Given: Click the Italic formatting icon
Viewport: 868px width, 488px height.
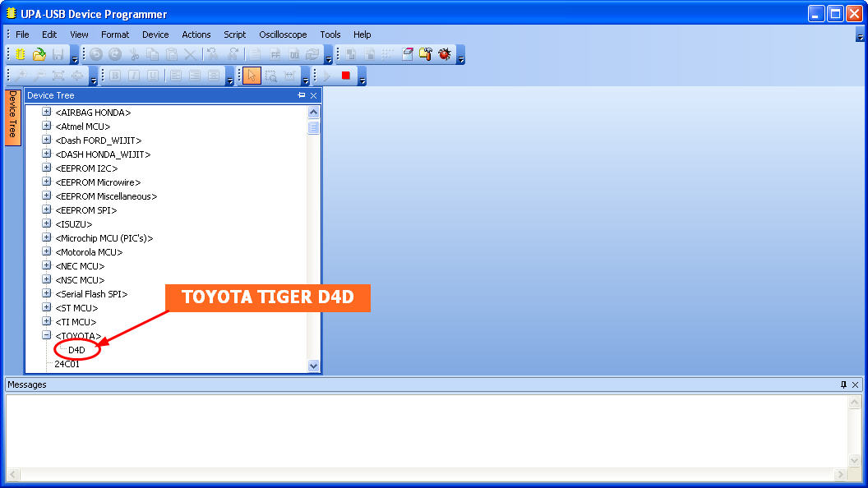Looking at the screenshot, I should pyautogui.click(x=134, y=76).
